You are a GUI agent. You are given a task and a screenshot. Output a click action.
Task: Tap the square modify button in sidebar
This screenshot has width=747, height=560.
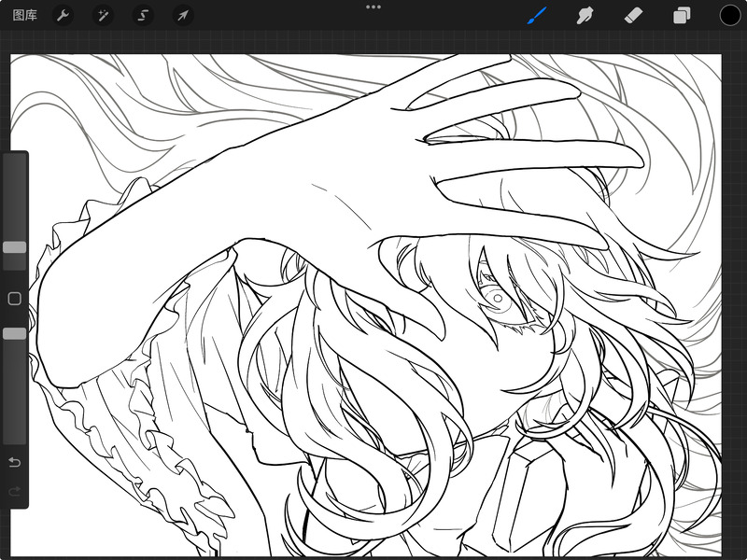15,299
